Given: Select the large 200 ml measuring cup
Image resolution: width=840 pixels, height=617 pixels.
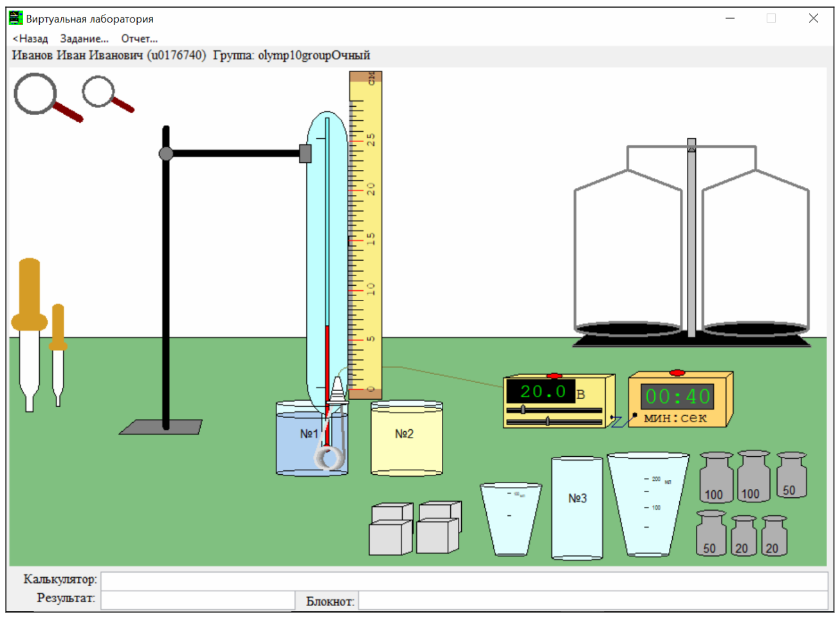Looking at the screenshot, I should (x=648, y=504).
